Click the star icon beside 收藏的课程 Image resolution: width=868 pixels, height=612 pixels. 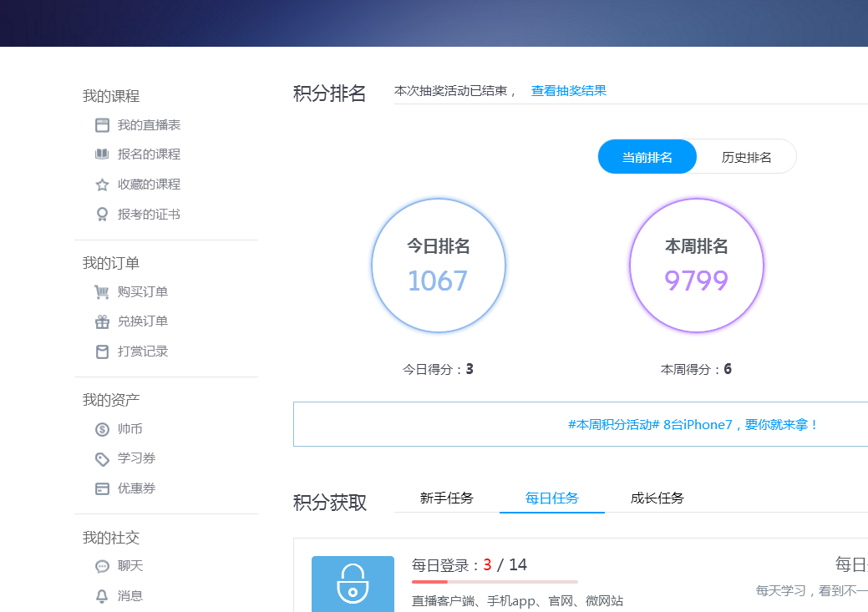click(x=102, y=185)
